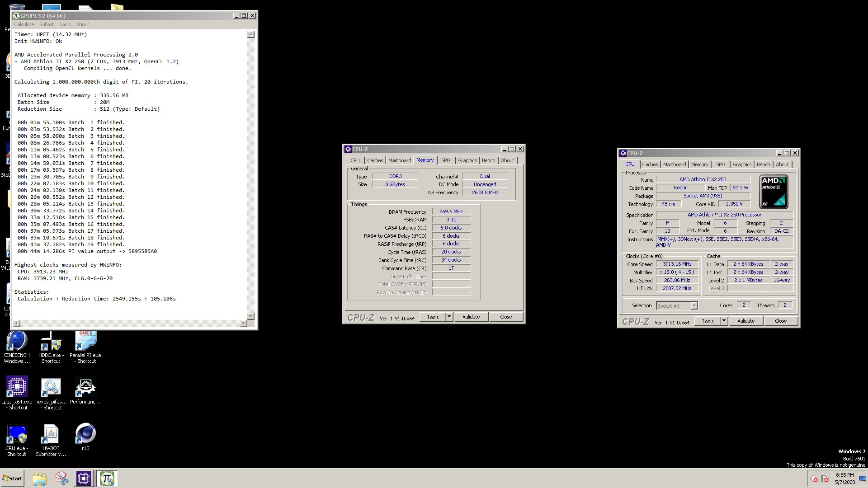
Task: Click the Snipping Tool taskbar icon
Action: [x=61, y=479]
